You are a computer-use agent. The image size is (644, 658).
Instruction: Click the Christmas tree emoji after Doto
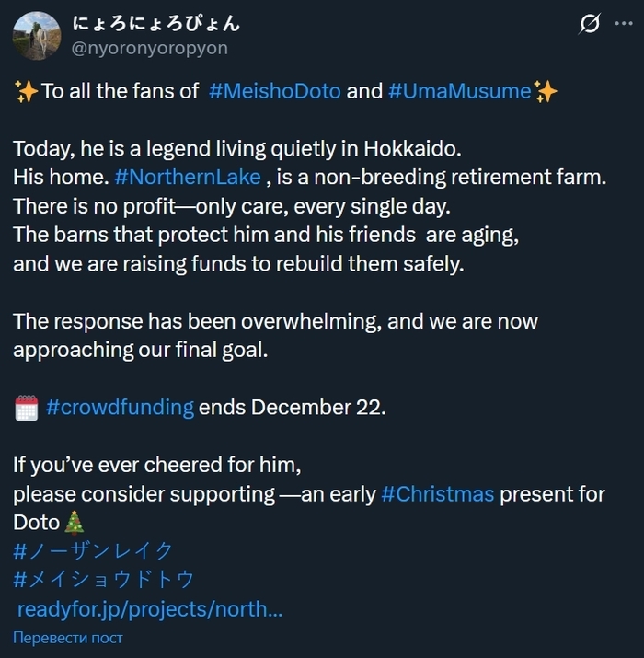click(x=75, y=523)
